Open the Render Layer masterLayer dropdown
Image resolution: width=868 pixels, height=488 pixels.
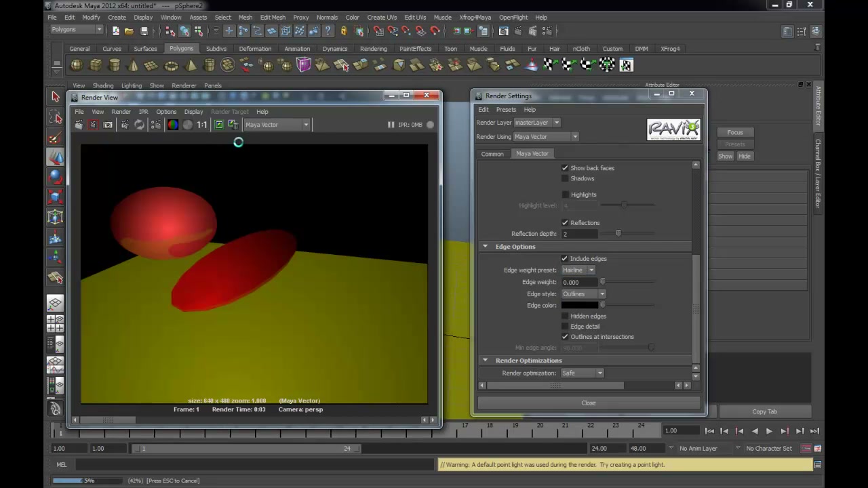(x=536, y=123)
